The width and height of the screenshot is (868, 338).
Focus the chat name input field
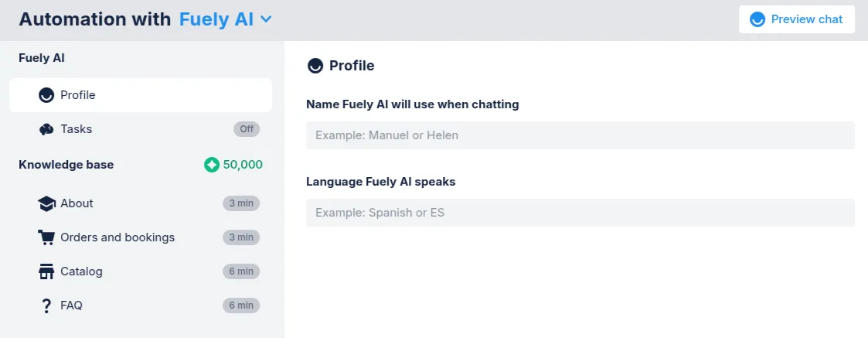[580, 135]
